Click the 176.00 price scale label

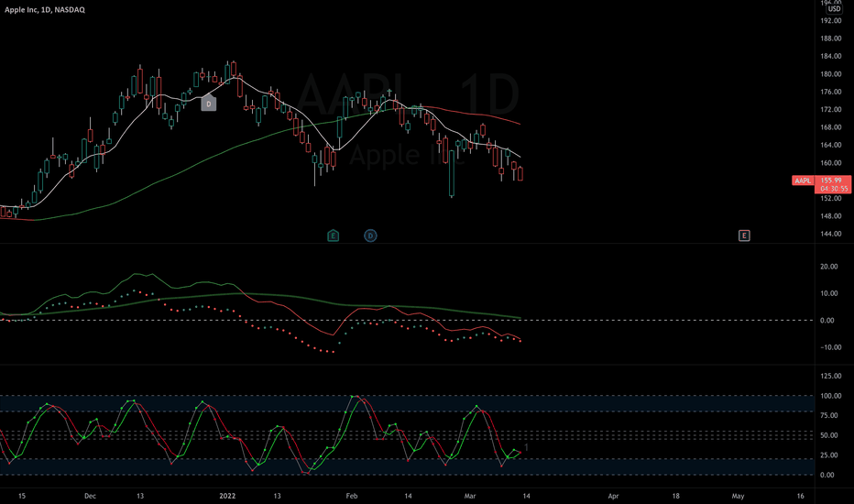point(830,92)
